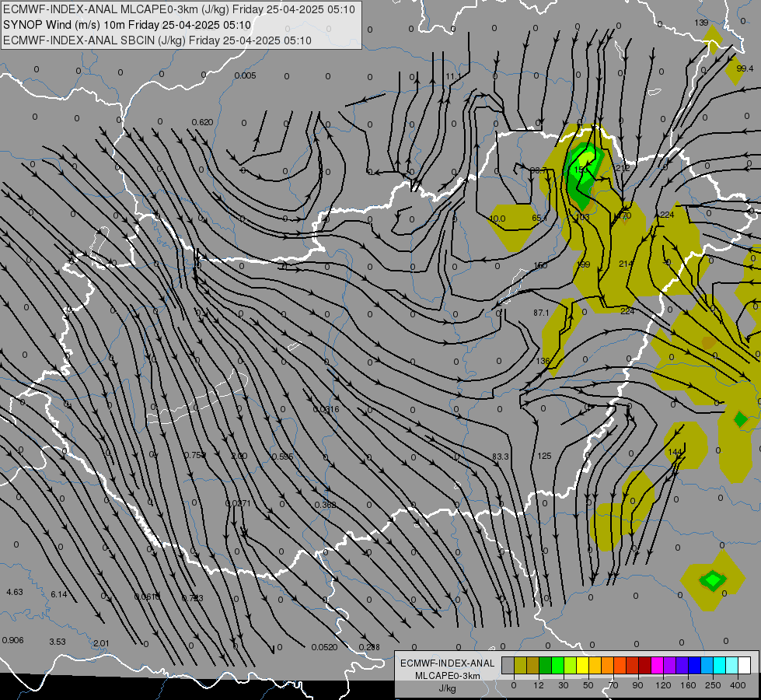
Task: Select the cyan legend swatch
Action: coord(720,665)
